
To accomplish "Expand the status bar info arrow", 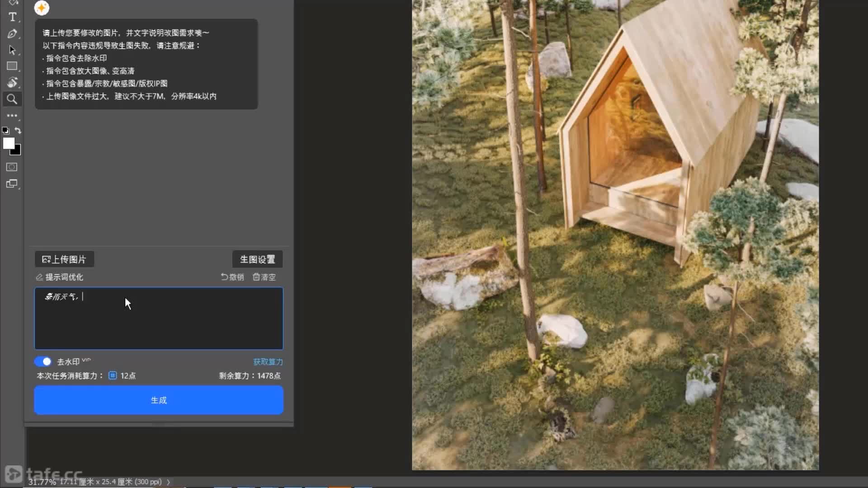I will pos(169,482).
